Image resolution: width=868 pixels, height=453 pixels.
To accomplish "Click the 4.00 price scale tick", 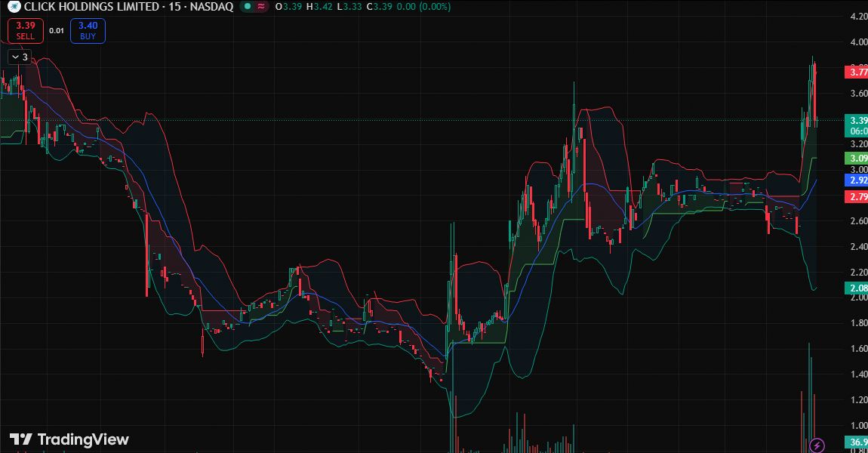I will click(x=859, y=42).
